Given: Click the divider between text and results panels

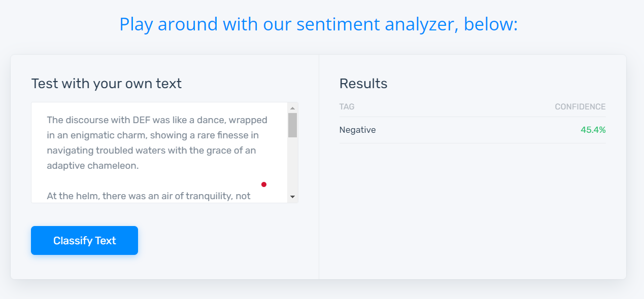Looking at the screenshot, I should [319, 167].
